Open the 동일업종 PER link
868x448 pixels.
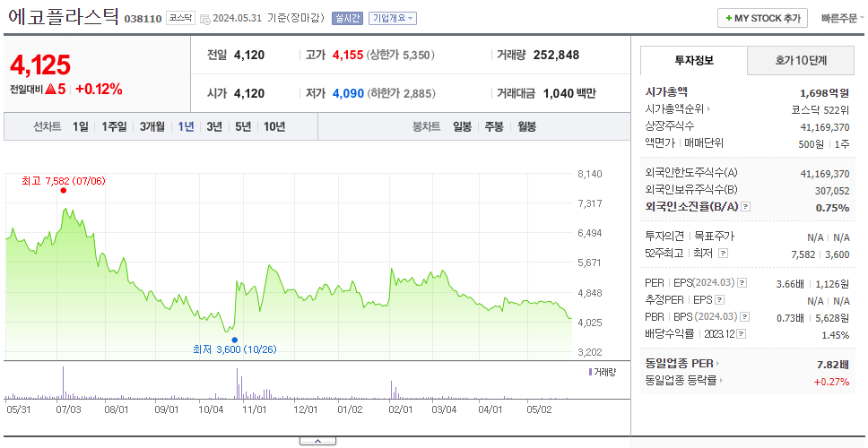(x=682, y=364)
